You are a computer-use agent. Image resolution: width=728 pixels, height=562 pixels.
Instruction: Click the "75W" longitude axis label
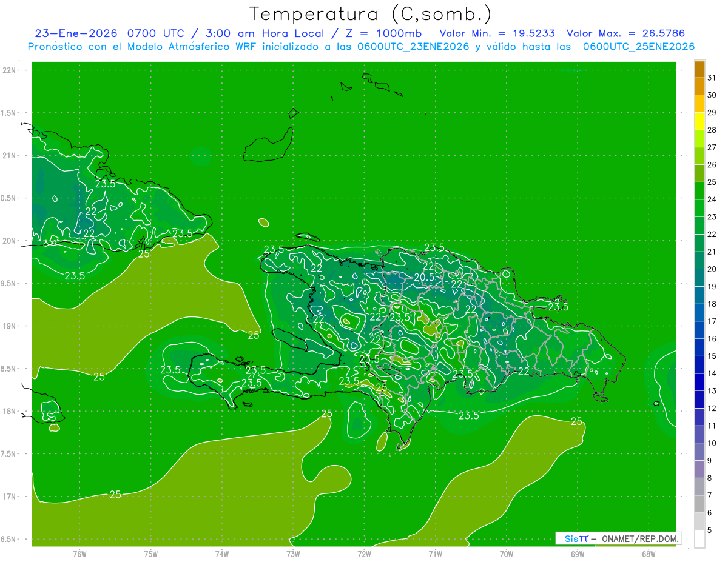tap(151, 554)
